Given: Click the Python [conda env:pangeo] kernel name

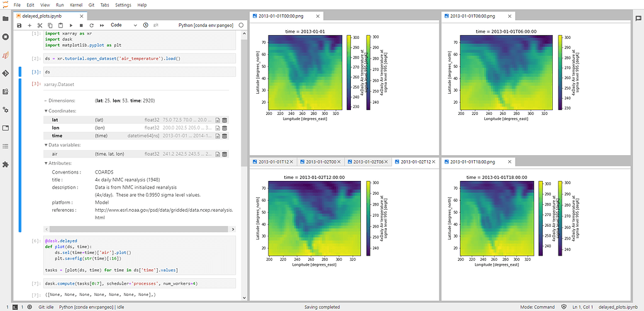Looking at the screenshot, I should [x=206, y=25].
